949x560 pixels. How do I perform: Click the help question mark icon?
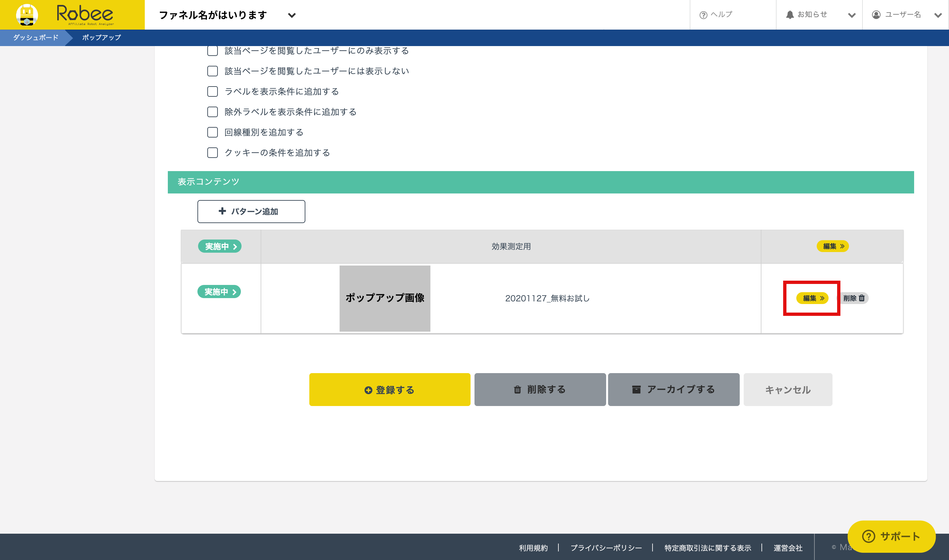click(703, 15)
